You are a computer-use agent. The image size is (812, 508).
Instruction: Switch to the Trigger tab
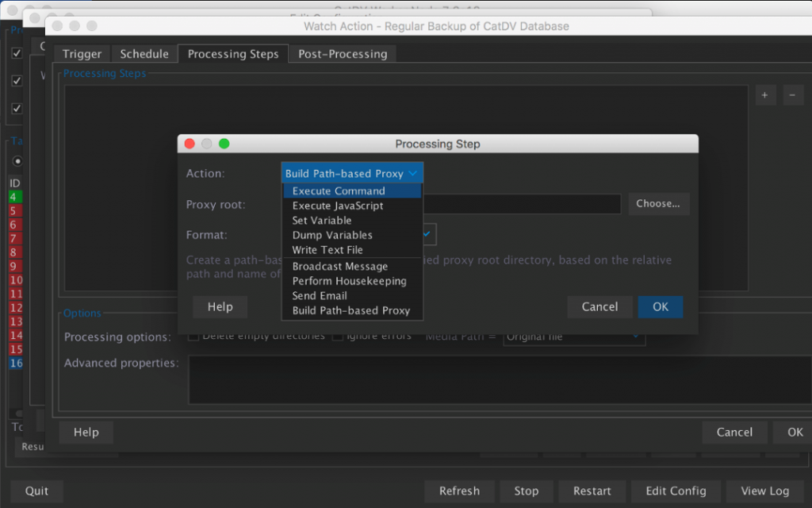click(x=82, y=54)
